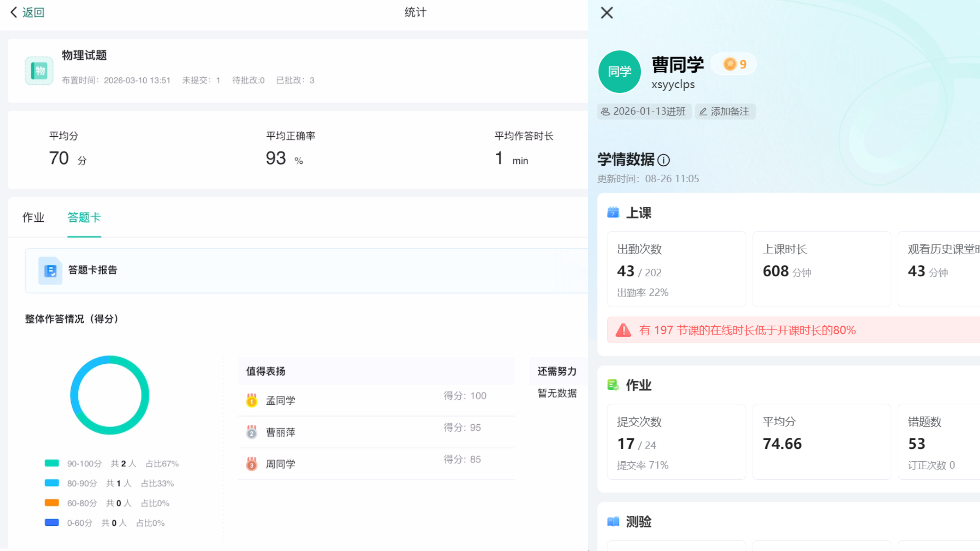This screenshot has width=980, height=551.
Task: Click the 197 节课 low-attendance warning banner
Action: [x=794, y=330]
